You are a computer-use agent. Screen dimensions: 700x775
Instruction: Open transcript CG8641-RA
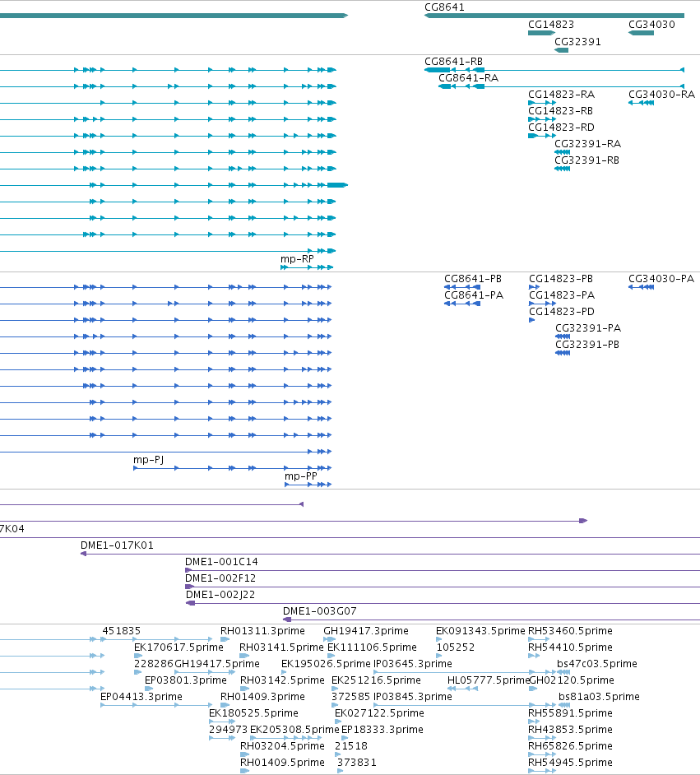pyautogui.click(x=468, y=78)
